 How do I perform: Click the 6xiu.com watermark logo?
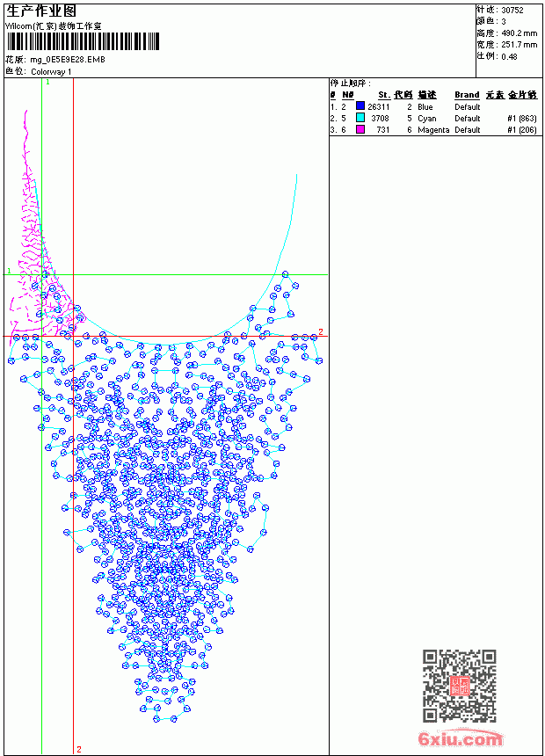click(460, 738)
